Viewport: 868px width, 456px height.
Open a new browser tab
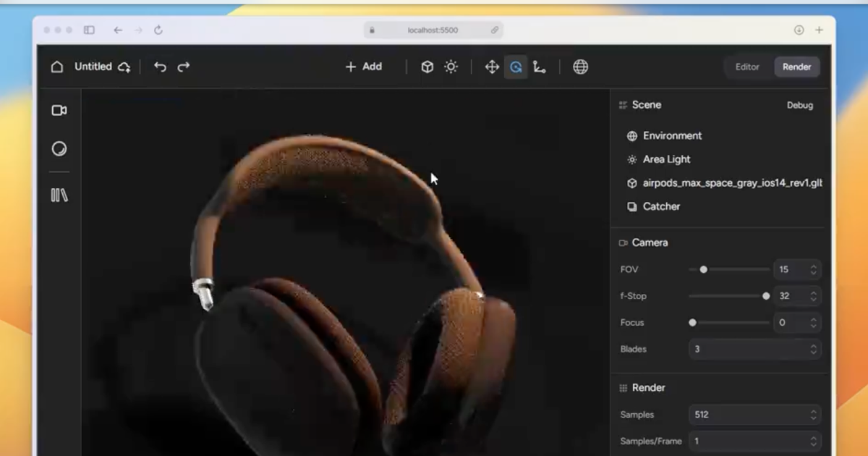tap(819, 30)
